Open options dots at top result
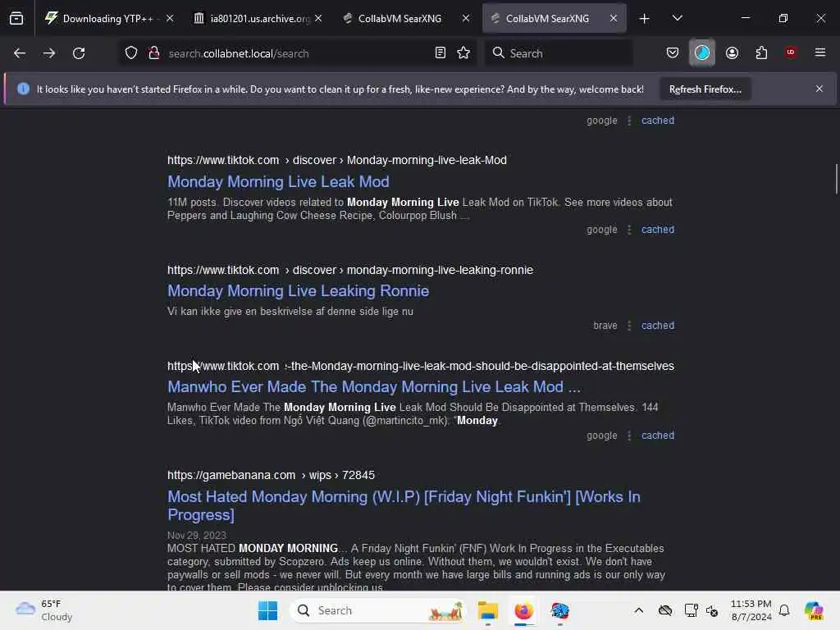840x630 pixels. click(x=629, y=120)
